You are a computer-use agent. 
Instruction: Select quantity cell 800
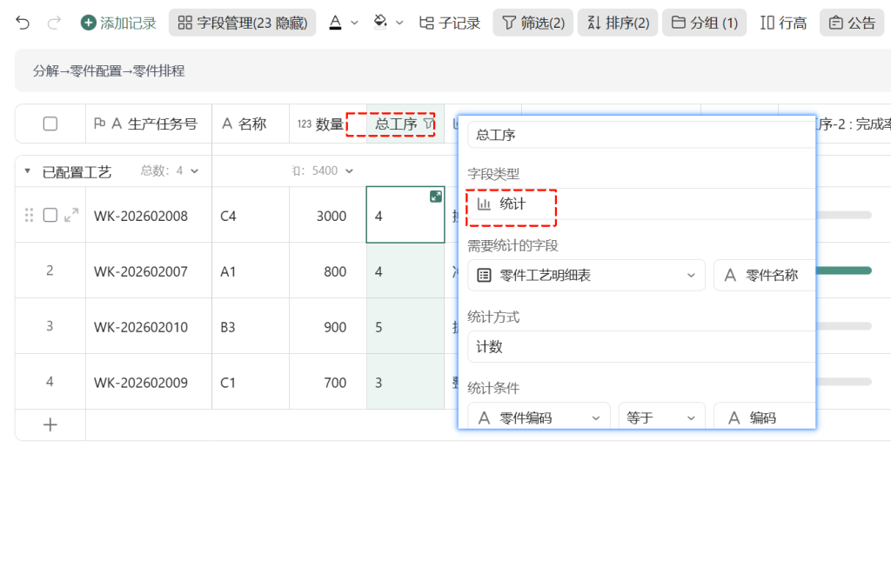pyautogui.click(x=328, y=271)
